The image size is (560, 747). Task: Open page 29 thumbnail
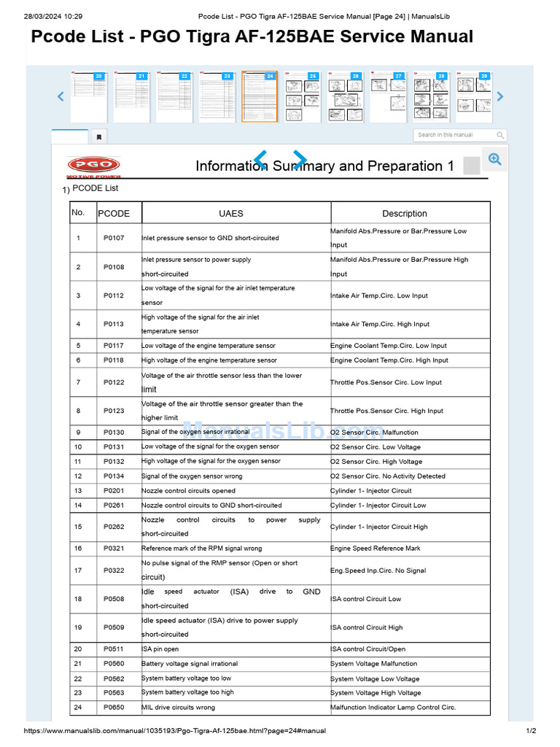tap(474, 97)
